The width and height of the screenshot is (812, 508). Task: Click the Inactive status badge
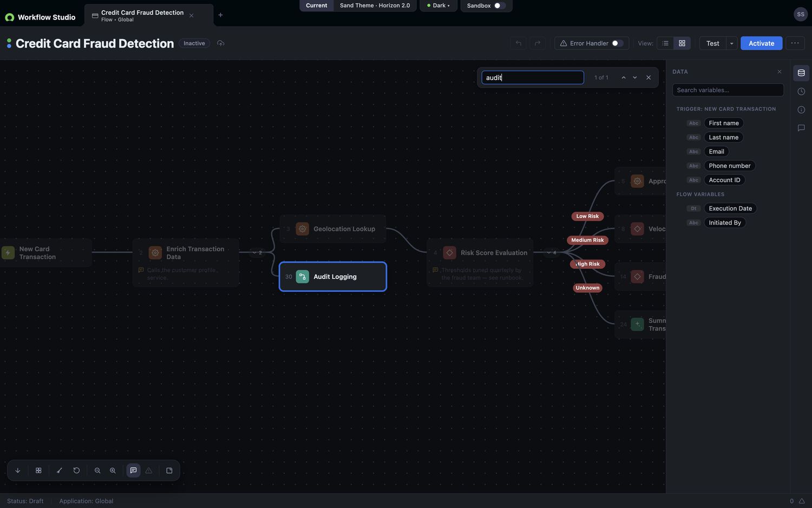coord(194,43)
